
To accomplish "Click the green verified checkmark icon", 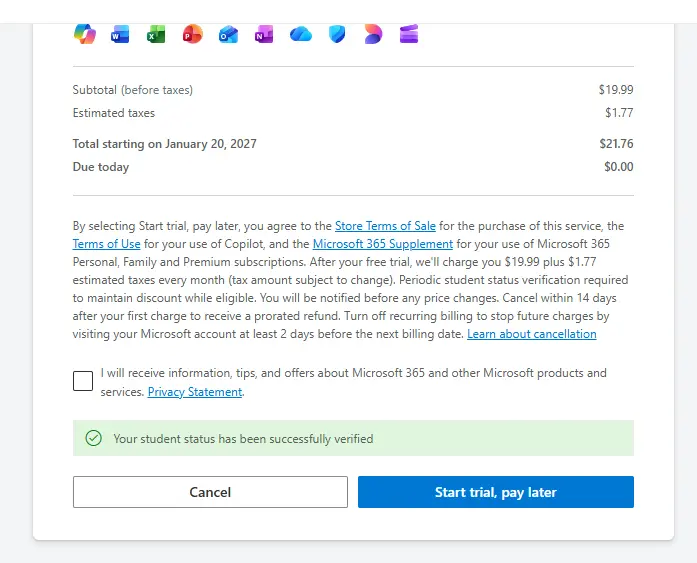I will click(x=94, y=438).
